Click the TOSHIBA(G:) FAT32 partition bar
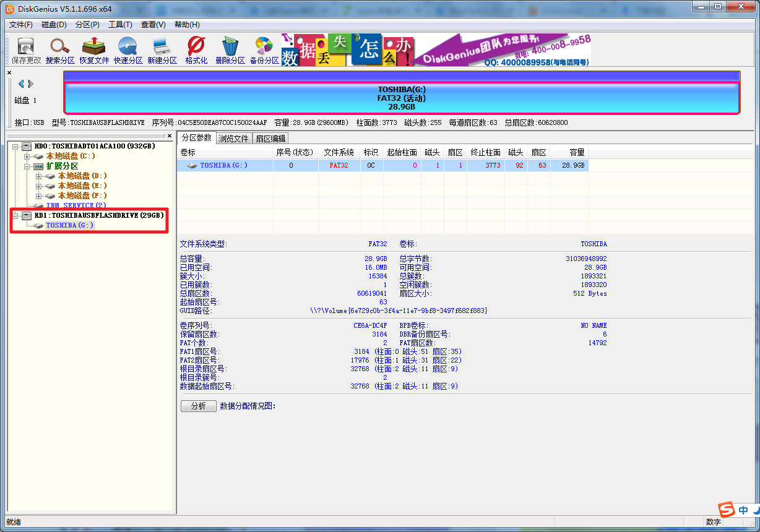Viewport: 760px width, 532px height. point(402,98)
